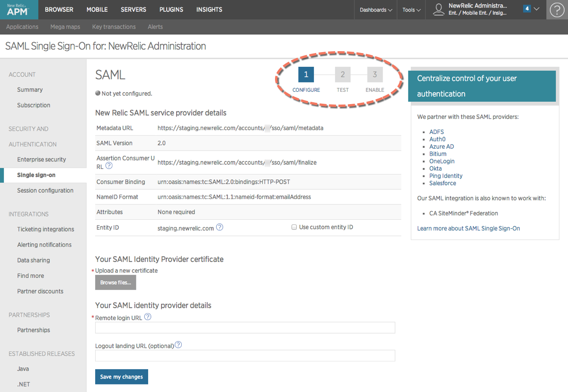Click the Logout landing URL input field
Viewport: 568px width, 392px height.
[x=245, y=356]
